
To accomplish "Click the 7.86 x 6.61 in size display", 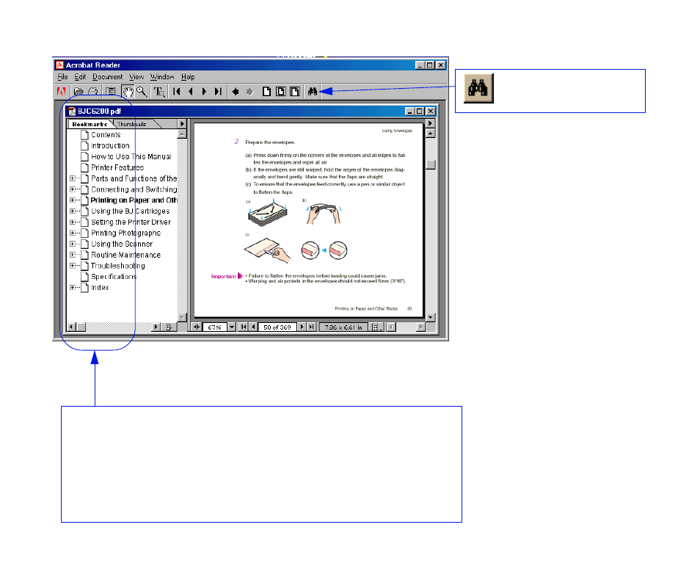I will pos(343,327).
